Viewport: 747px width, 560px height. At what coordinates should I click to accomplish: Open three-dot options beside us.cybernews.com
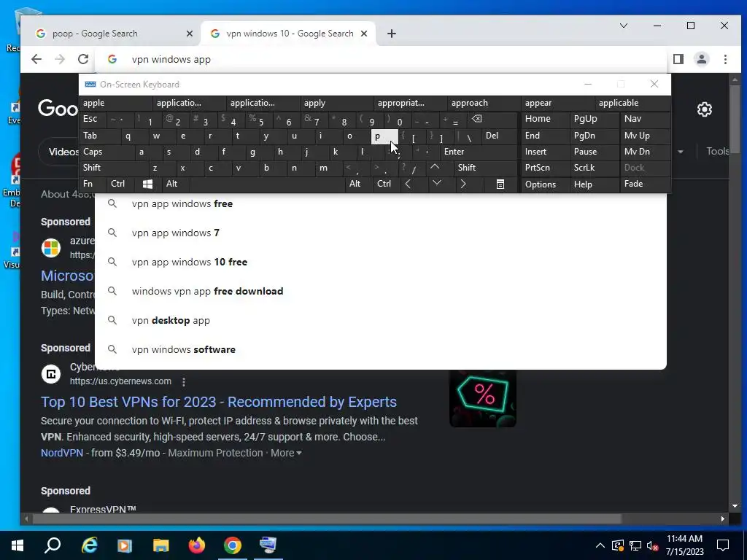(x=183, y=382)
